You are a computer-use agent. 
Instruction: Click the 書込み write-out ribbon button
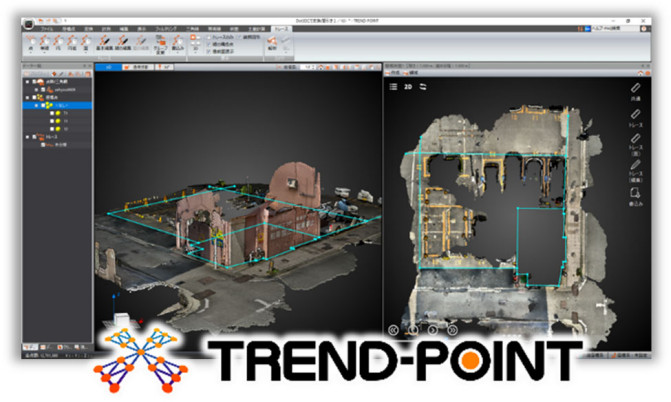[x=178, y=43]
